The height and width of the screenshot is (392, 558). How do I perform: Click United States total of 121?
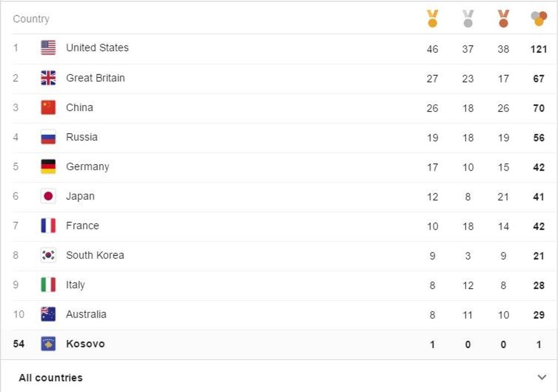(x=539, y=49)
